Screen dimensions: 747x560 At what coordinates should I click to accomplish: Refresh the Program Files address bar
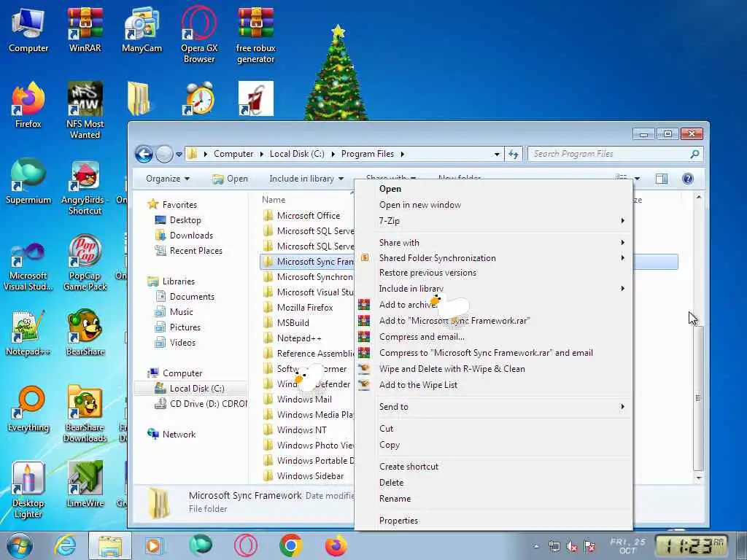pyautogui.click(x=513, y=154)
